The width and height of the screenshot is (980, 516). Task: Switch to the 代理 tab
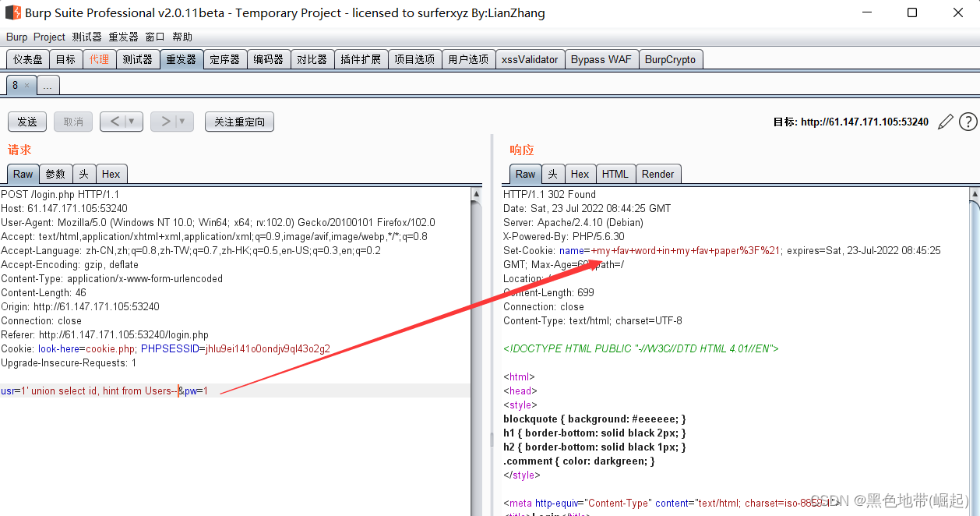point(99,59)
